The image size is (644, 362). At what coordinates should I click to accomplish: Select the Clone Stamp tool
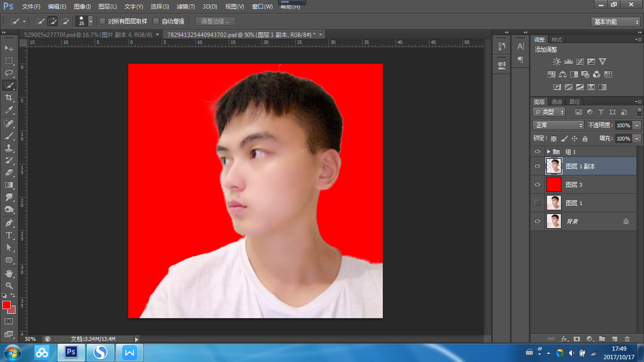9,148
